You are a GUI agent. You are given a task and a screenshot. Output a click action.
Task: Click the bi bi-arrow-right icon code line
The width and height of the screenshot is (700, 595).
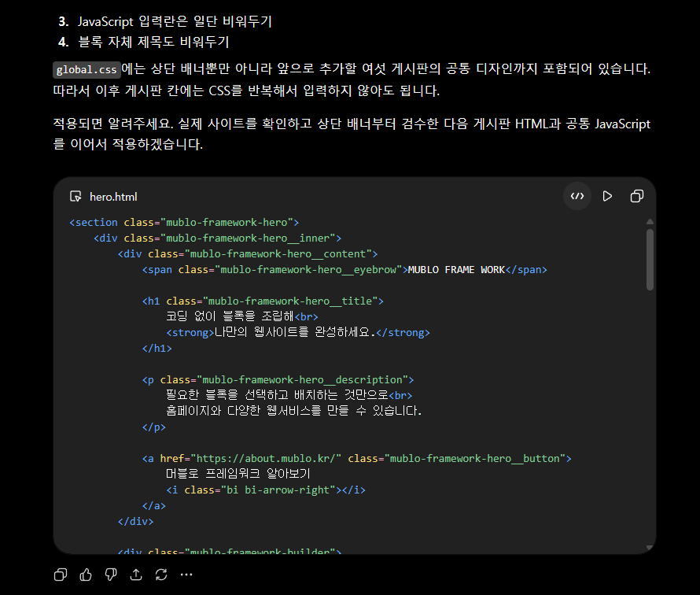266,490
